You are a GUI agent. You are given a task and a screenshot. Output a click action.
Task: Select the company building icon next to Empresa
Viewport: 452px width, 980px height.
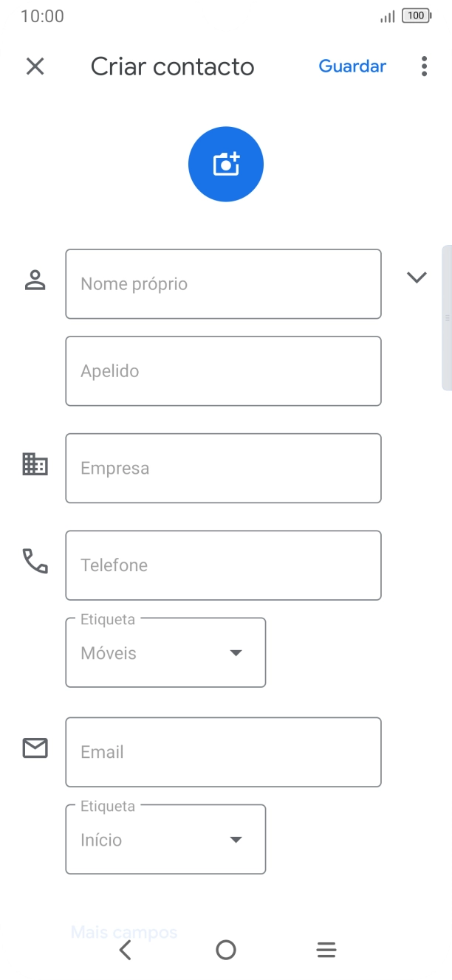35,465
